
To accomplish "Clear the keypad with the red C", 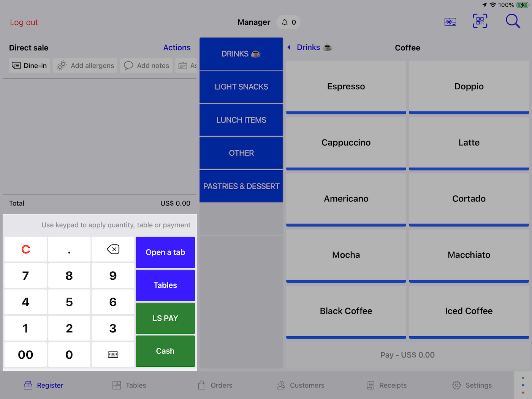I will pos(25,249).
